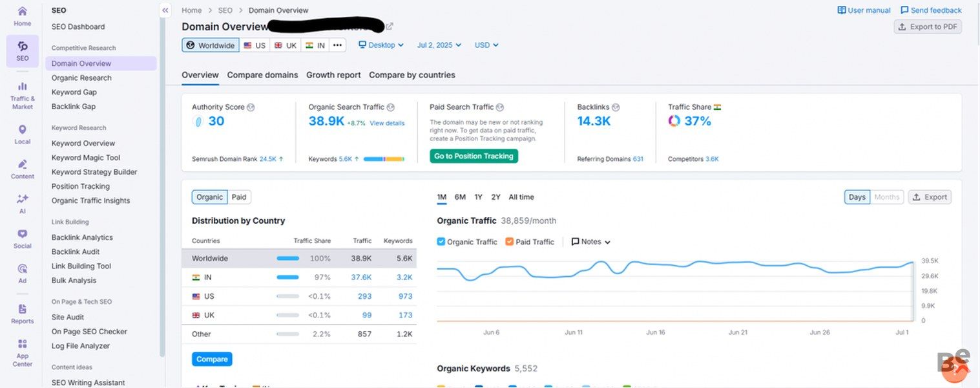Open the Desktop device dropdown
980x388 pixels.
coord(381,45)
